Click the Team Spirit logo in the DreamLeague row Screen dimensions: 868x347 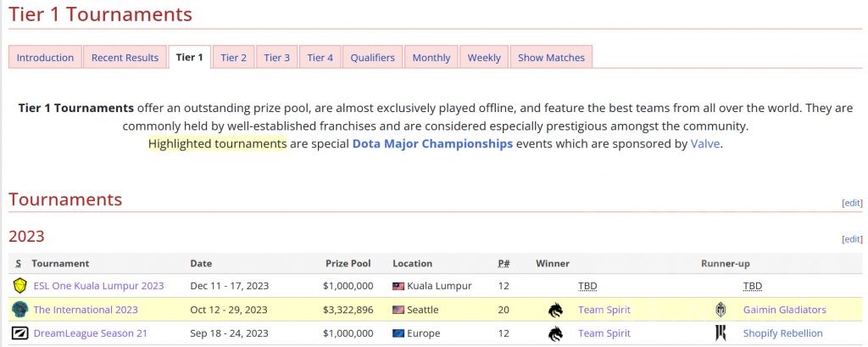555,333
